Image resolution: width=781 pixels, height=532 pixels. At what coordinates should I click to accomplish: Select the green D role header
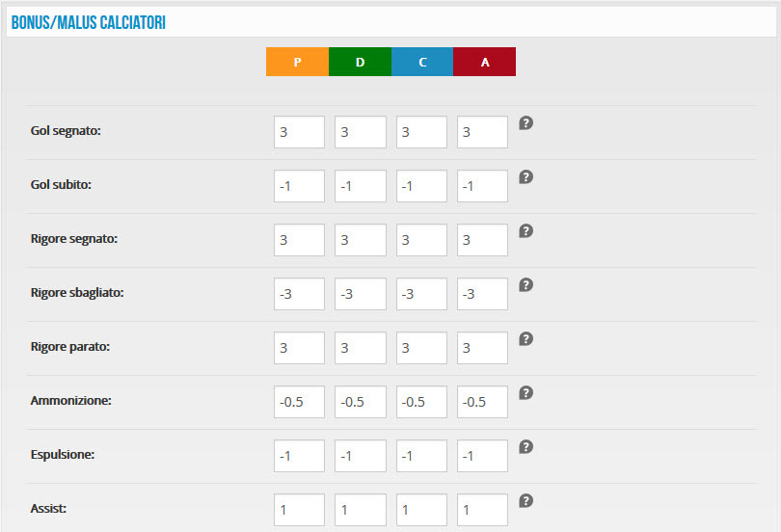(x=360, y=62)
